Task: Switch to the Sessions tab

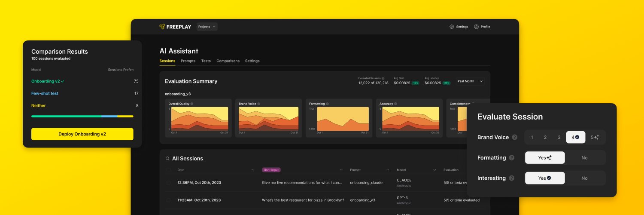Action: pos(167,61)
